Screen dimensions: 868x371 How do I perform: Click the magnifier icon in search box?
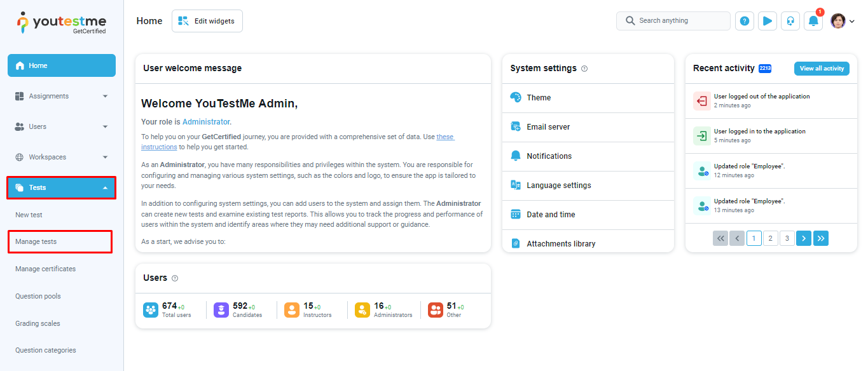(630, 21)
